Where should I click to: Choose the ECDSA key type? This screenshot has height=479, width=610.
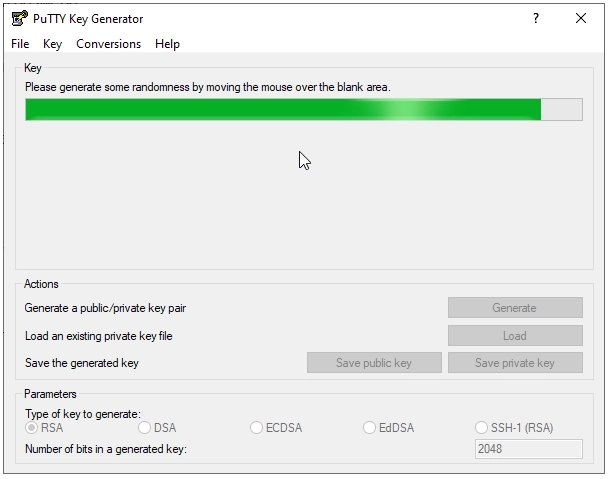click(257, 428)
